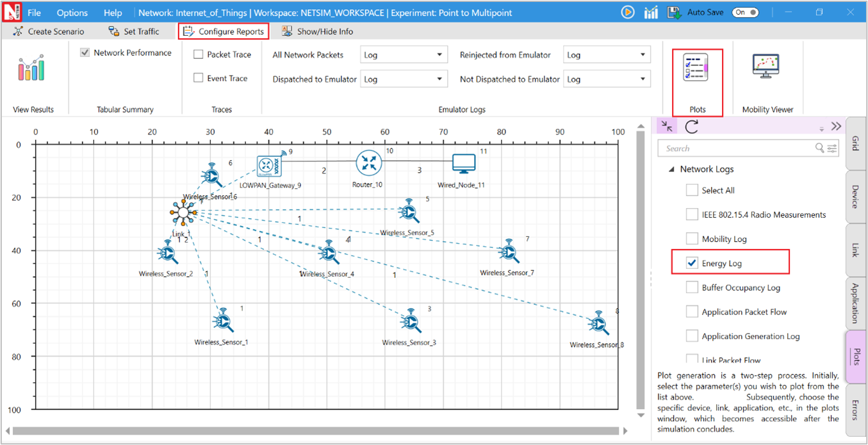
Task: Open the Mobility Viewer icon
Action: pyautogui.click(x=766, y=67)
